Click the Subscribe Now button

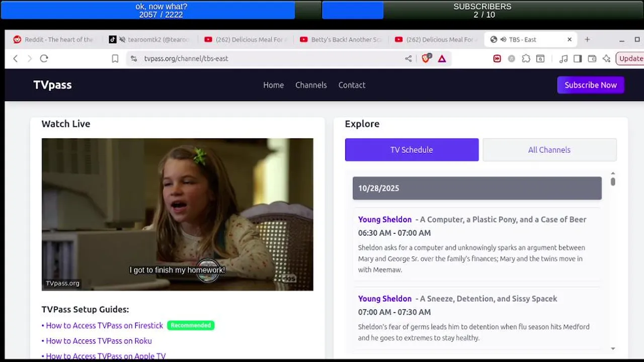click(x=591, y=85)
